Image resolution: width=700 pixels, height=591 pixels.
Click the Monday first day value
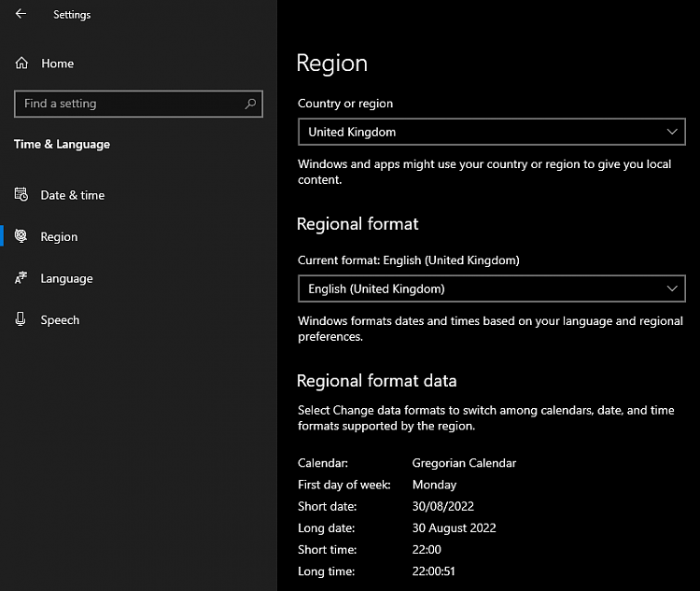coord(434,485)
